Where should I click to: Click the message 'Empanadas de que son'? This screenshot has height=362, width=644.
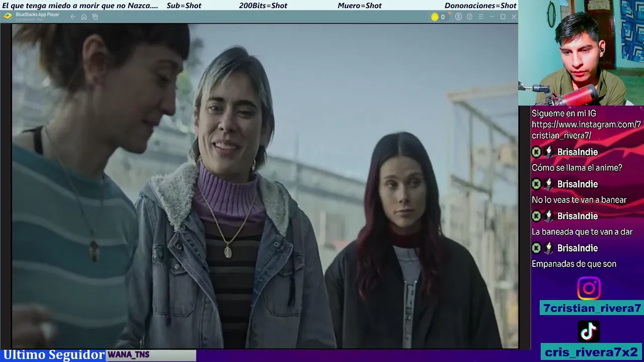pos(574,264)
